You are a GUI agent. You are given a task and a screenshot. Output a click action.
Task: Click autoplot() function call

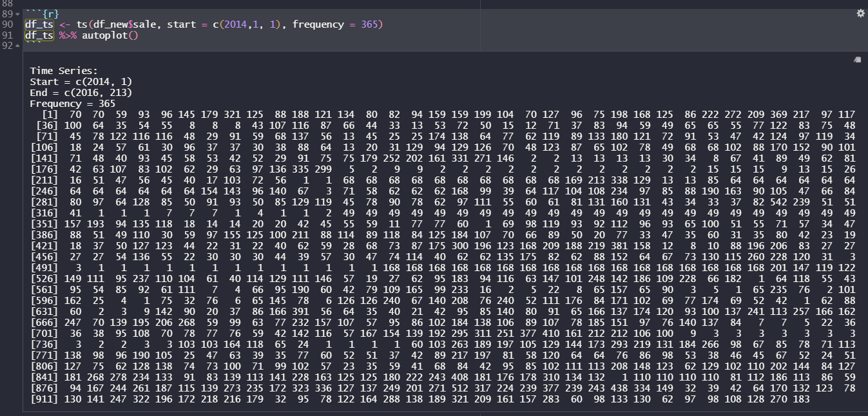point(110,35)
